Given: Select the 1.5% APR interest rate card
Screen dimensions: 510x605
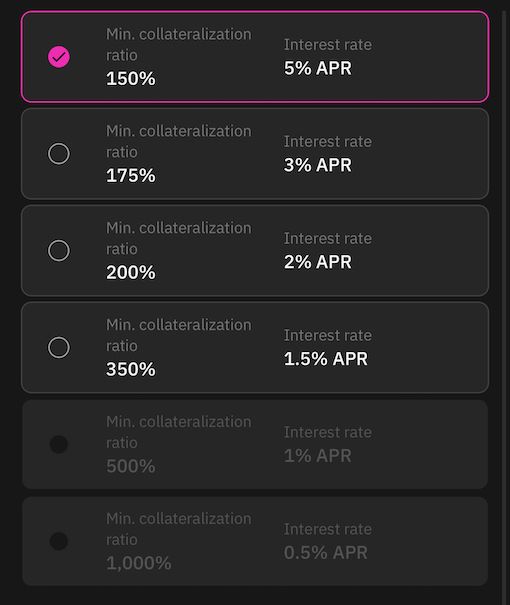Looking at the screenshot, I should click(255, 347).
